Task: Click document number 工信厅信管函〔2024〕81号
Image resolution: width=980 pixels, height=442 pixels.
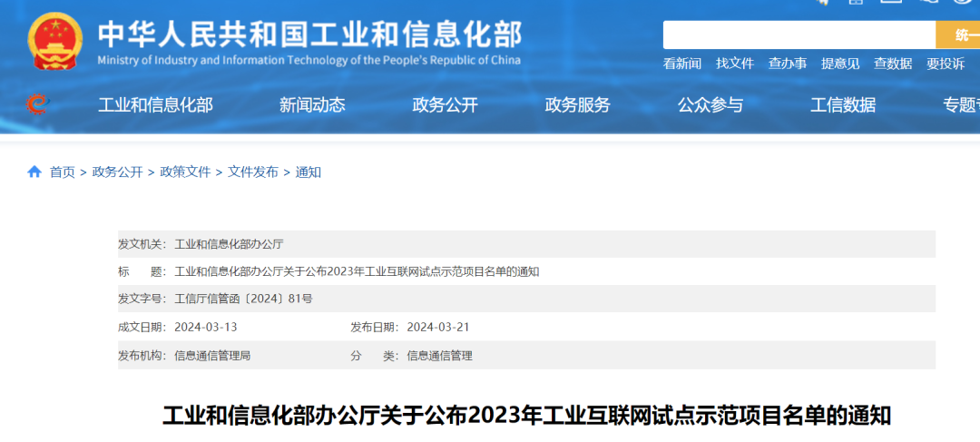Action: [x=243, y=299]
